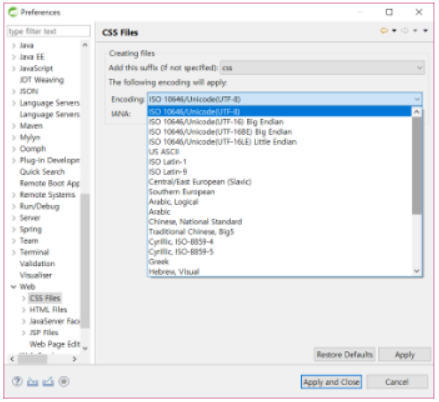Select Chinese, National Standard option
Image resolution: width=439 pixels, height=402 pixels.
279,222
